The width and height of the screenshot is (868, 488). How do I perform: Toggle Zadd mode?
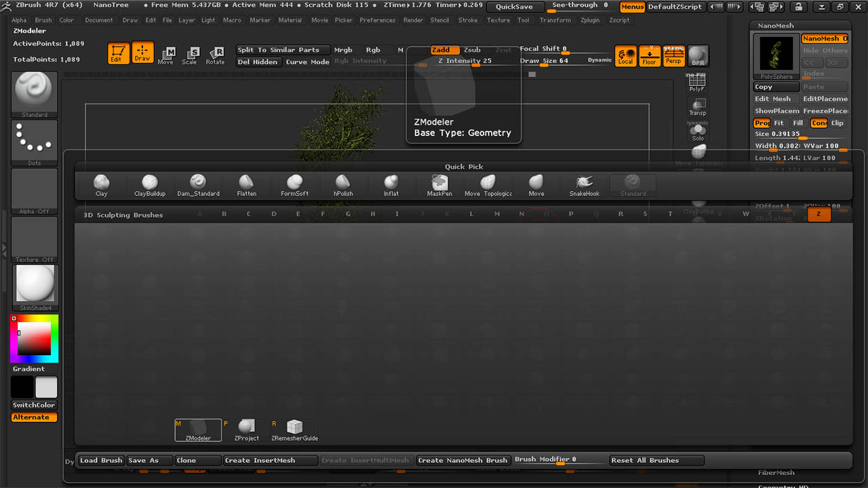[445, 50]
